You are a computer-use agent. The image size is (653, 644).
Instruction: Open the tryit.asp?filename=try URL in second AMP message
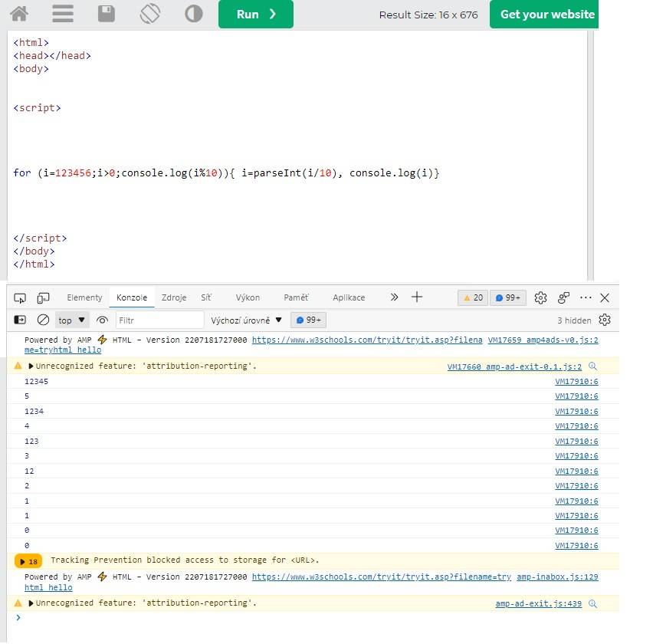pos(382,577)
